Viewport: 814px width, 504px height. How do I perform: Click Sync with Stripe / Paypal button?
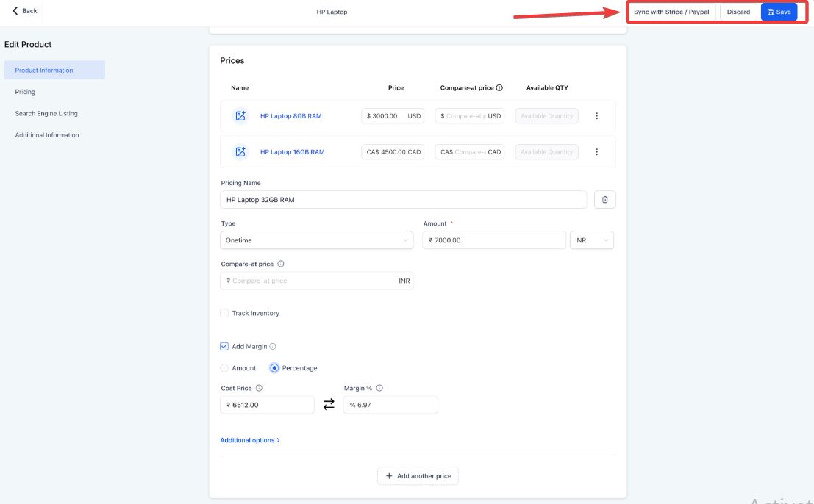click(671, 12)
